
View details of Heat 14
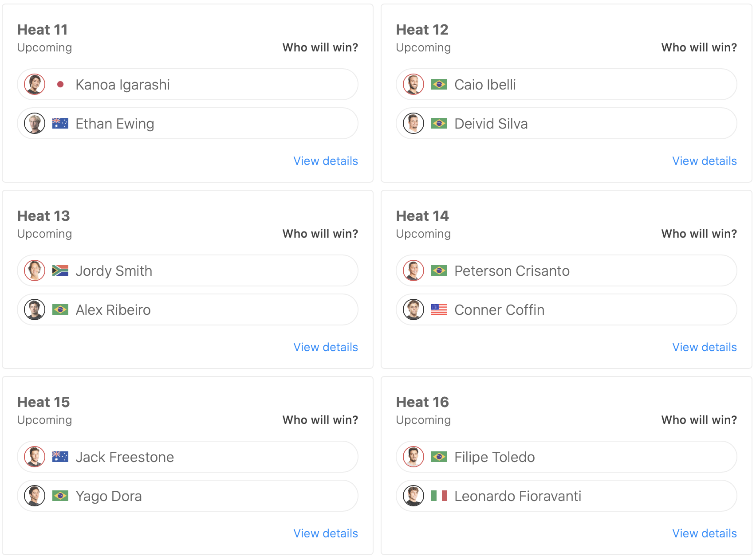tap(704, 347)
